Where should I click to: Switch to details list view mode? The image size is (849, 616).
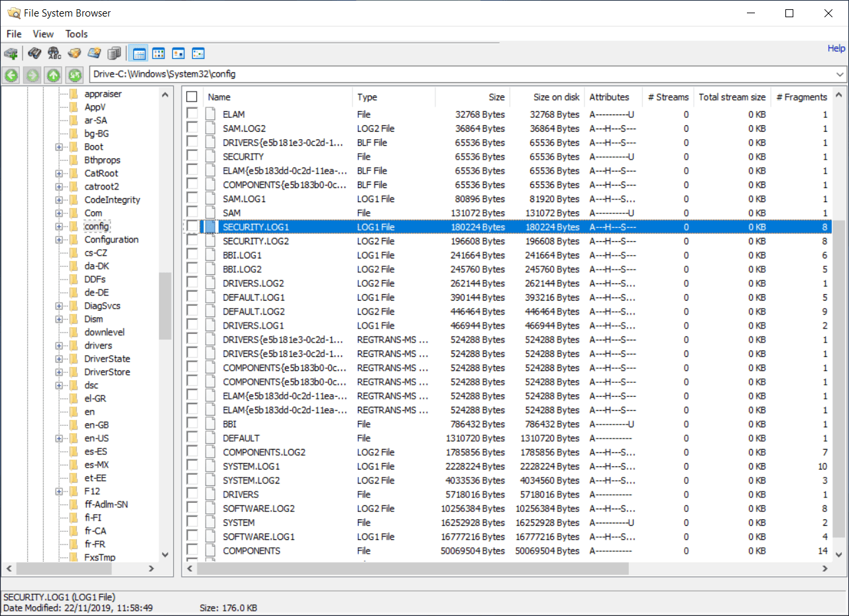click(138, 53)
